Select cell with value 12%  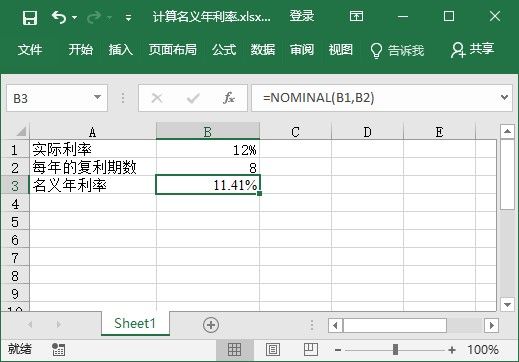click(208, 149)
